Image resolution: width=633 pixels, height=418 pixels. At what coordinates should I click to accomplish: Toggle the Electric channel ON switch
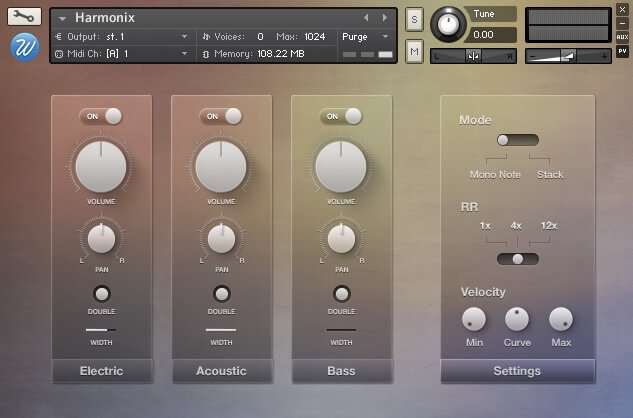tap(101, 116)
